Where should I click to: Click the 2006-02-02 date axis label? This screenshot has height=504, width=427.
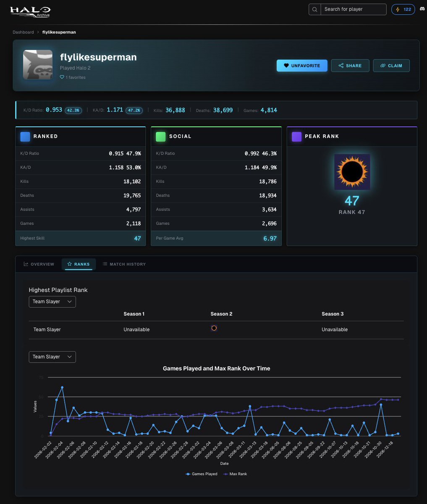click(43, 450)
